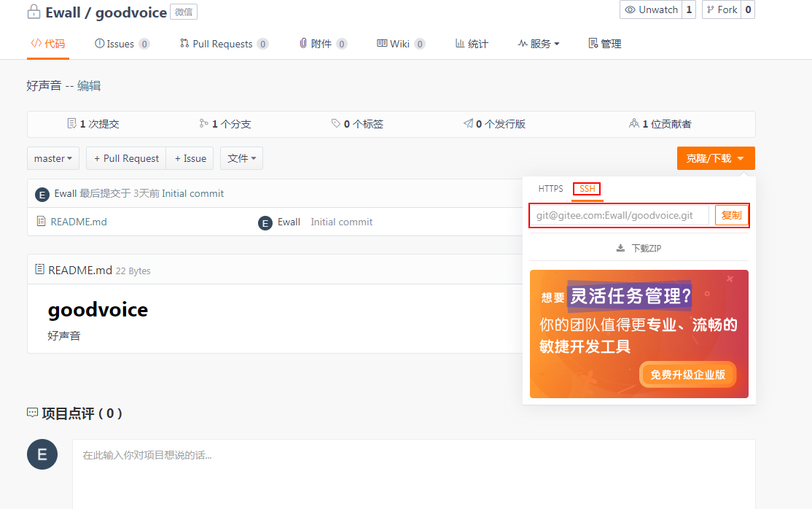Click the Unwatch button
The width and height of the screenshot is (812, 509).
651,10
